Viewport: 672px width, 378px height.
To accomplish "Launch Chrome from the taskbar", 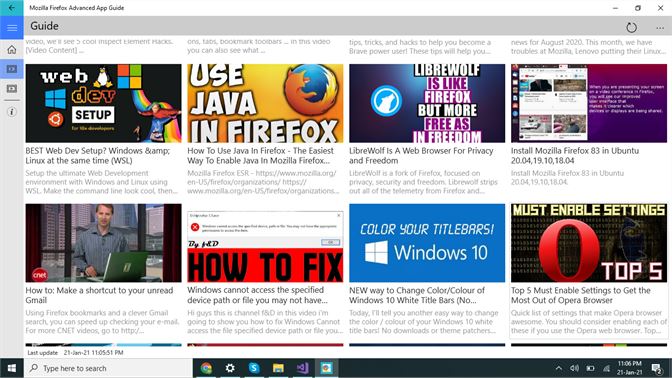I will tap(207, 368).
